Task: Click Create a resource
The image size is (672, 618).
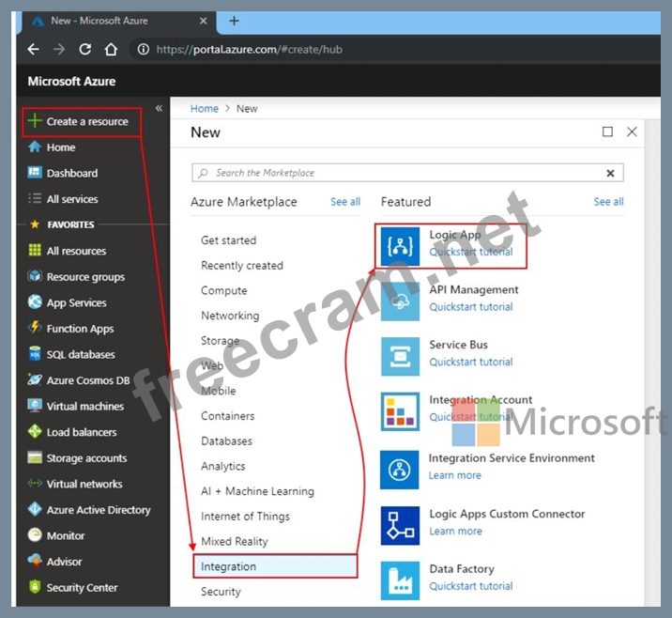Action: tap(86, 121)
